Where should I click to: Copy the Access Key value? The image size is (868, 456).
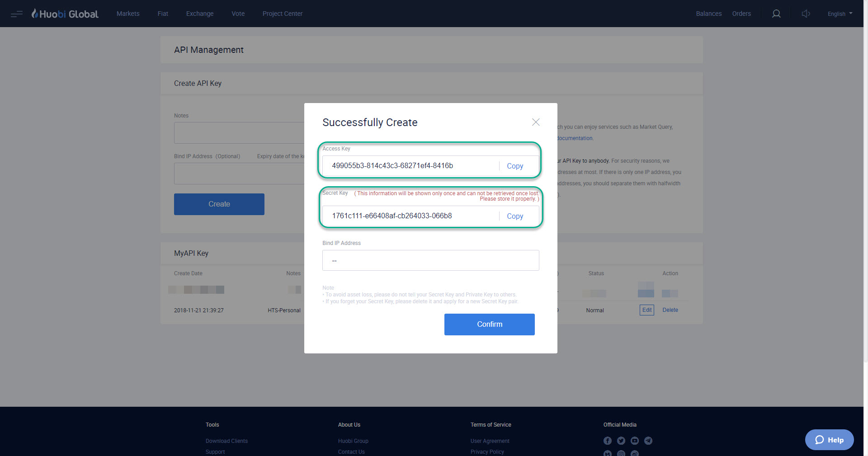click(514, 166)
